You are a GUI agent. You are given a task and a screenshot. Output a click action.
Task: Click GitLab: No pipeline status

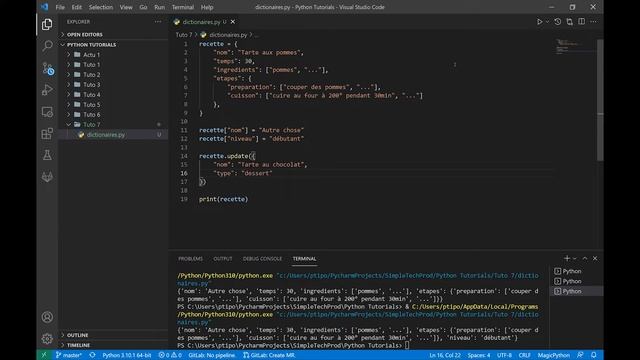point(212,355)
